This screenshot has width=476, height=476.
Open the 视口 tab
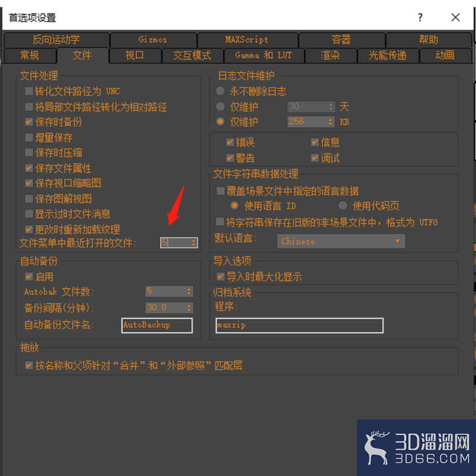135,55
